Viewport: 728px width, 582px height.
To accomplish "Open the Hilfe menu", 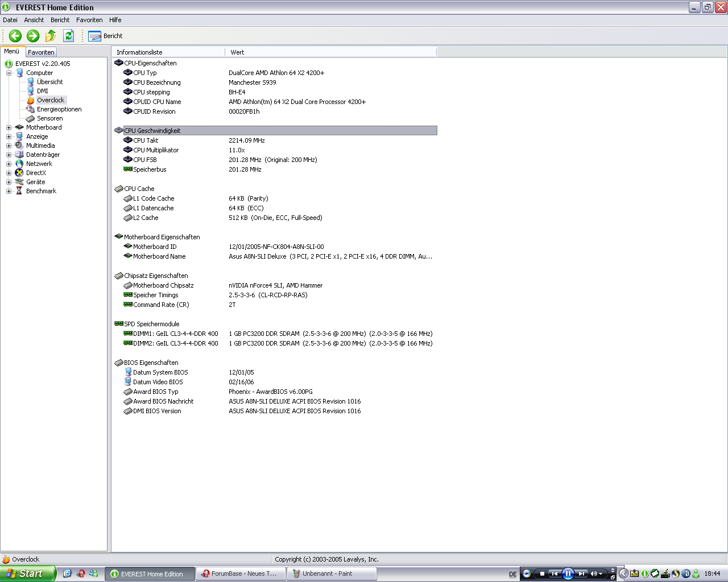I will 115,20.
